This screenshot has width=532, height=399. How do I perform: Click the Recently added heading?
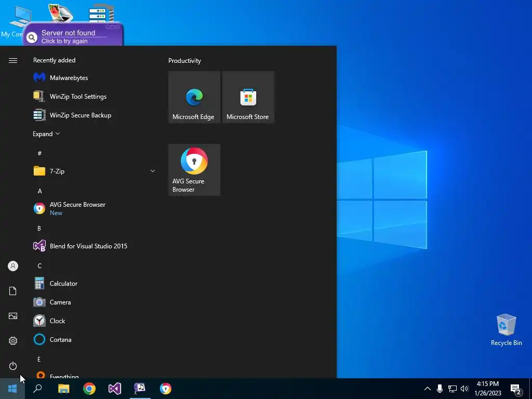point(54,60)
